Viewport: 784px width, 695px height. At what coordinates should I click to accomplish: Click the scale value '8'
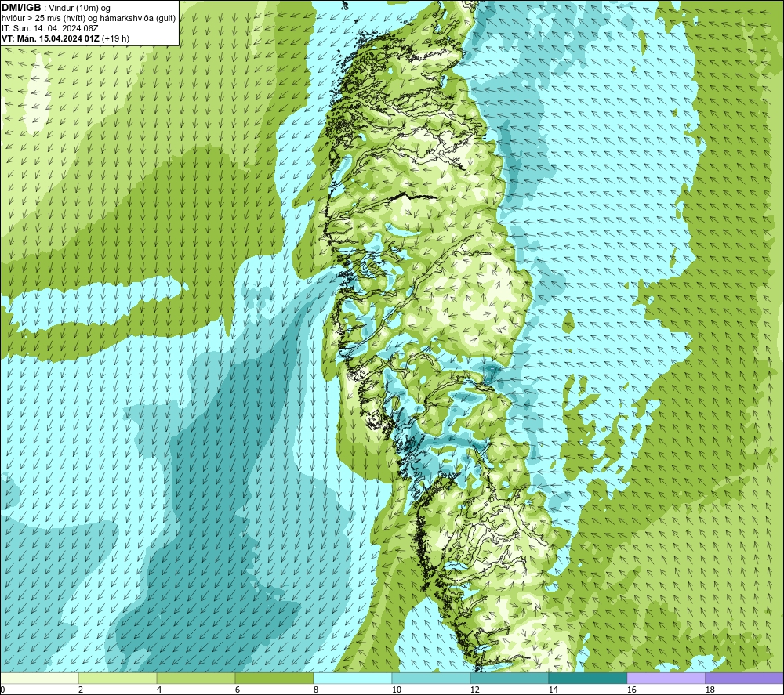(317, 690)
